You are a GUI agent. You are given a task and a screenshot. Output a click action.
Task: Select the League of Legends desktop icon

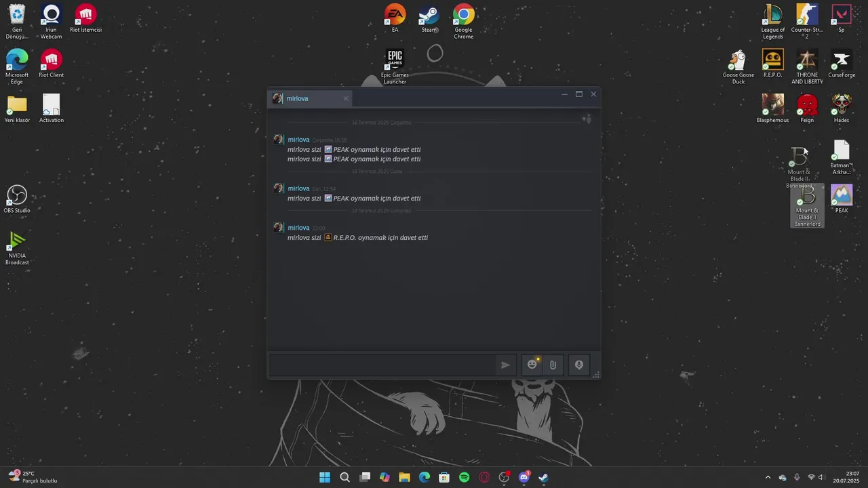point(772,21)
